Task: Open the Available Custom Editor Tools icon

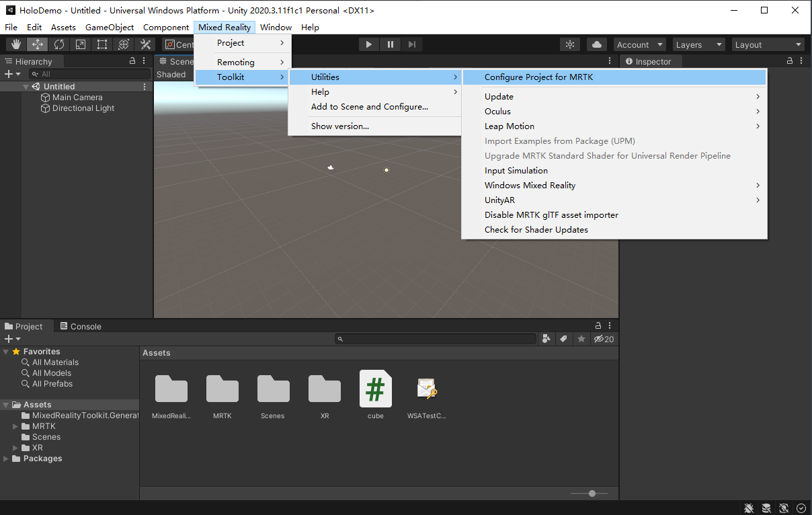Action: point(145,44)
